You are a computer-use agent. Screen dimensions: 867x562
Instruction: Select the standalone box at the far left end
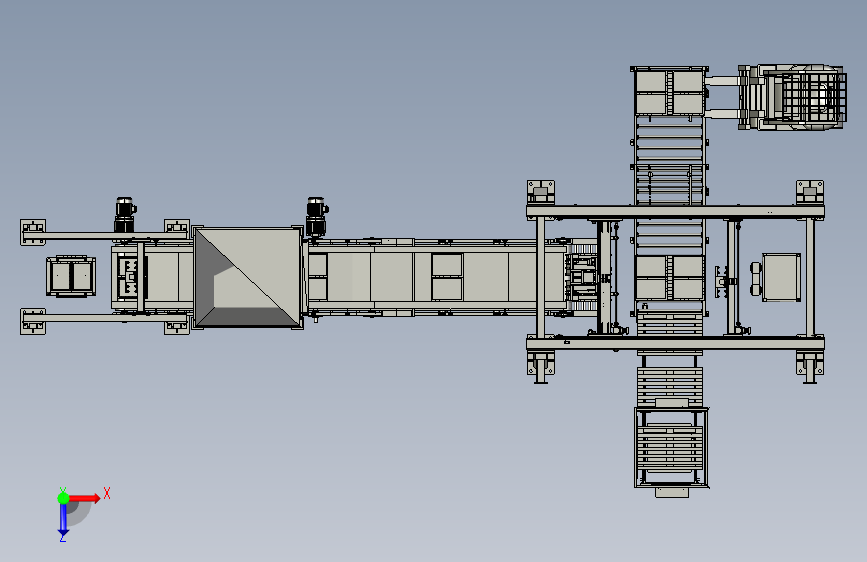[71, 276]
